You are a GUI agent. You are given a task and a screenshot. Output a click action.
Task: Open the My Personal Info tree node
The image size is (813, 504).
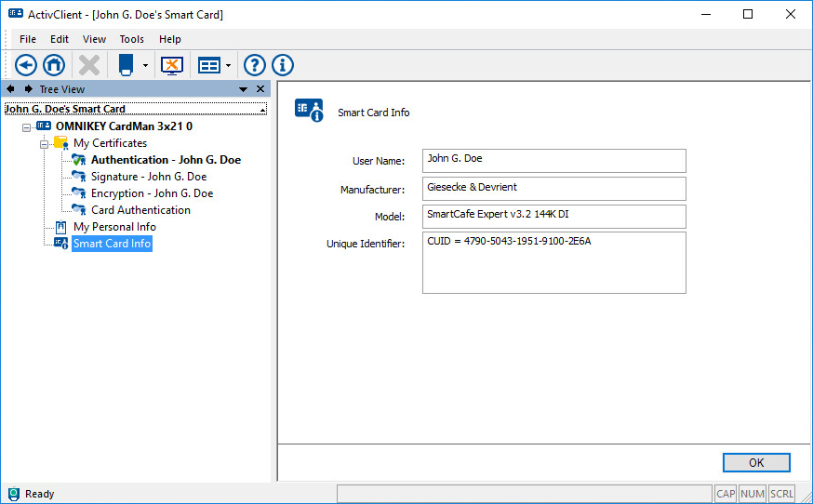[x=114, y=227]
